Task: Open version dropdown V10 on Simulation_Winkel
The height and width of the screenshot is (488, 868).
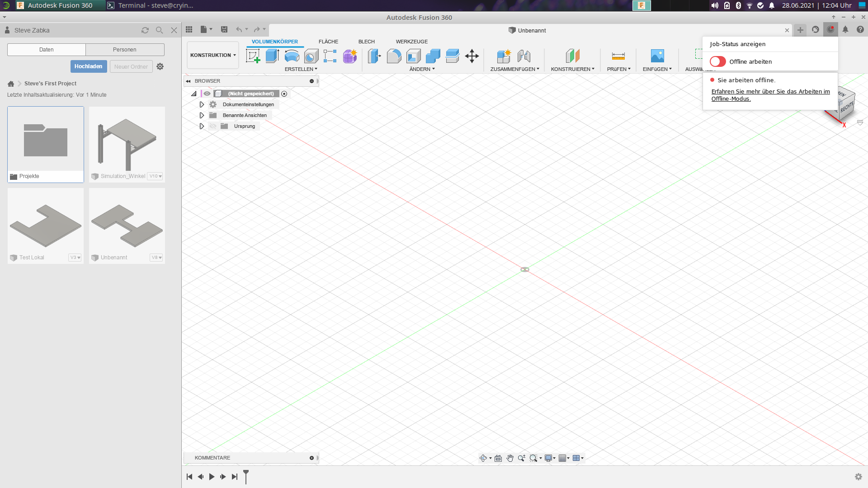Action: tap(156, 176)
